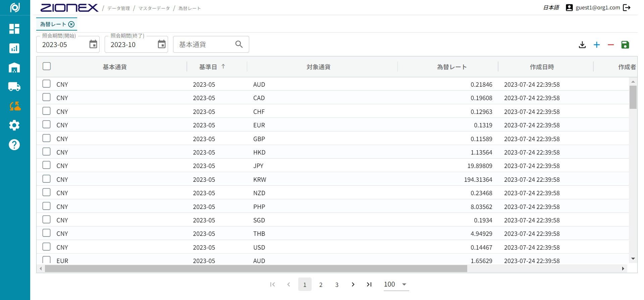
Task: Check the CNY to HKD row
Action: (x=47, y=152)
